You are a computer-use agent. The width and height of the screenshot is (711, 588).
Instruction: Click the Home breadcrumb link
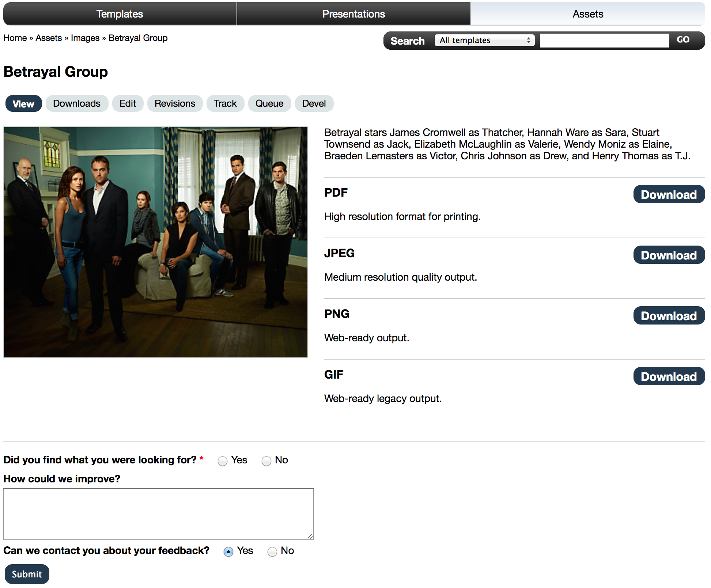pyautogui.click(x=15, y=38)
